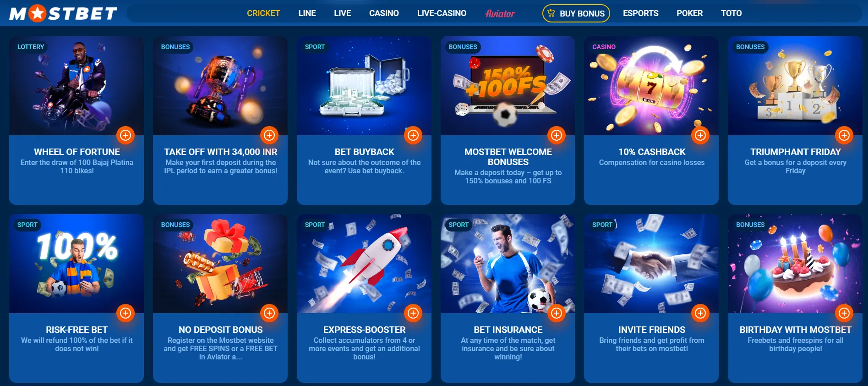Click the Bet Insurance title

(x=508, y=330)
